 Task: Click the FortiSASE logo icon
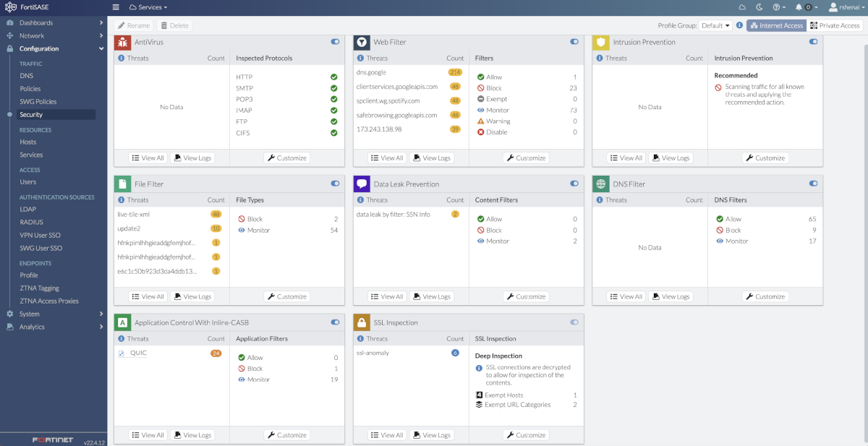click(x=10, y=7)
